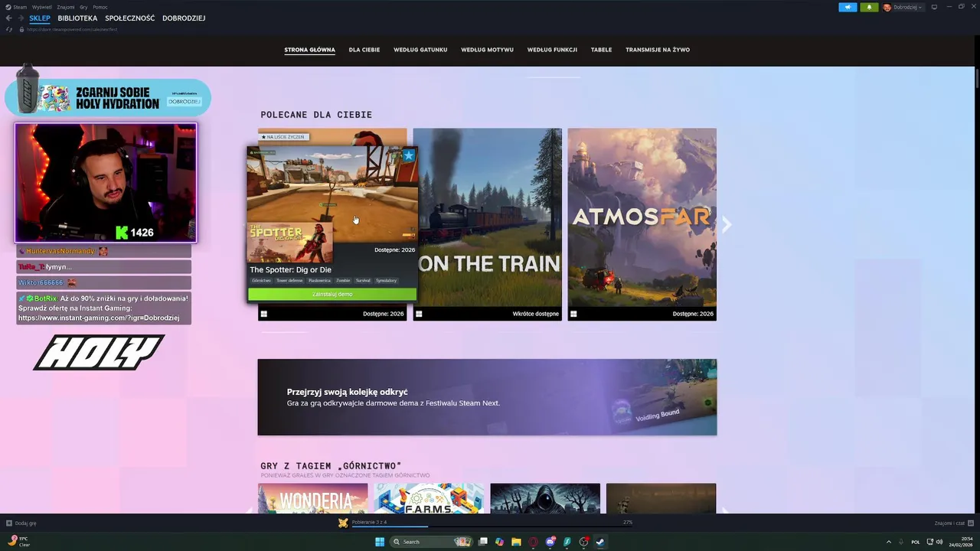Click the Górnictwo tag on The Spotter popup

click(262, 281)
